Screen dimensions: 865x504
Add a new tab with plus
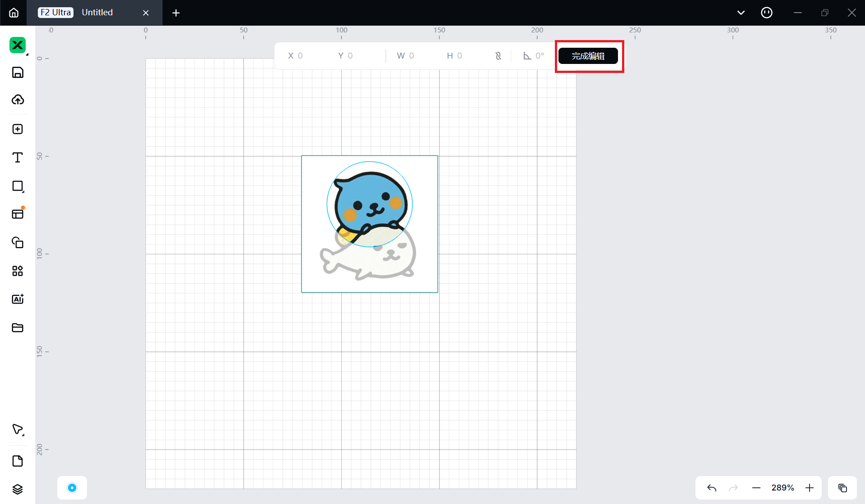(x=176, y=13)
